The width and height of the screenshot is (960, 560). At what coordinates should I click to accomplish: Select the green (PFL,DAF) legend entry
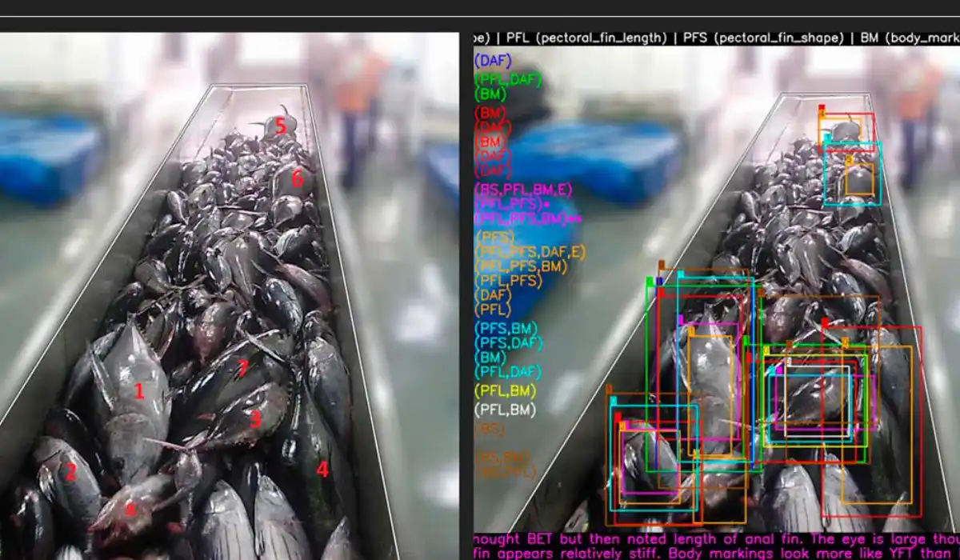coord(508,79)
